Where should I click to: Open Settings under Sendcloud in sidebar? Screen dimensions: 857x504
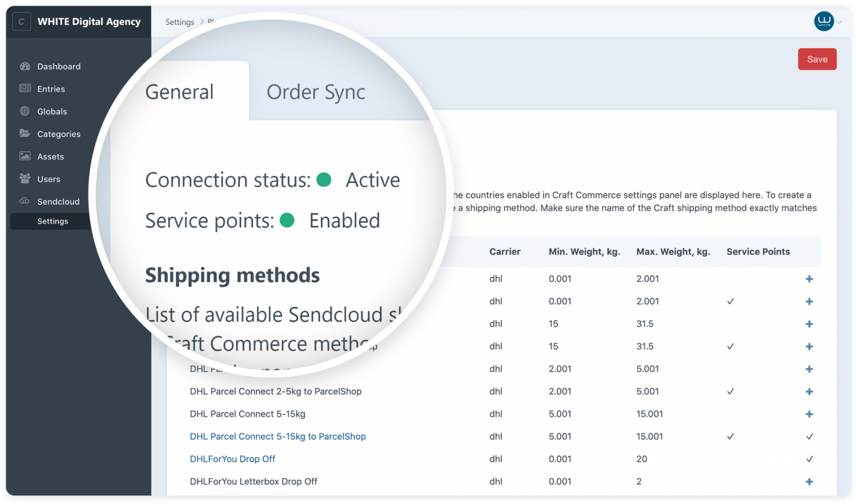pos(53,221)
